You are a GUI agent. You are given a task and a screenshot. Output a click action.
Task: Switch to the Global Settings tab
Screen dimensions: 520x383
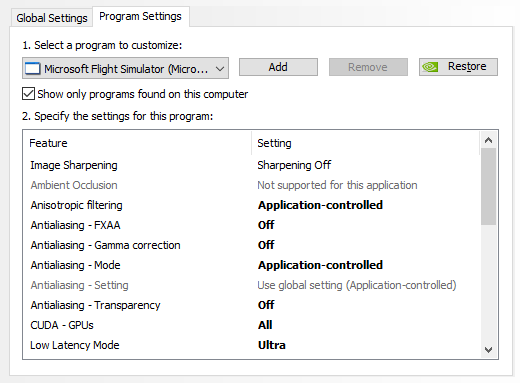(52, 18)
